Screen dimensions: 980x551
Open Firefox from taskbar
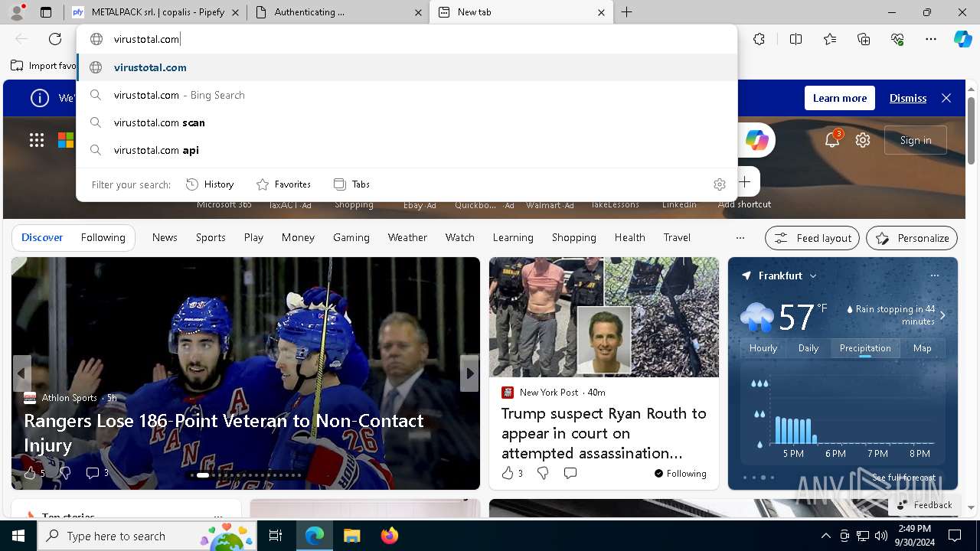390,536
